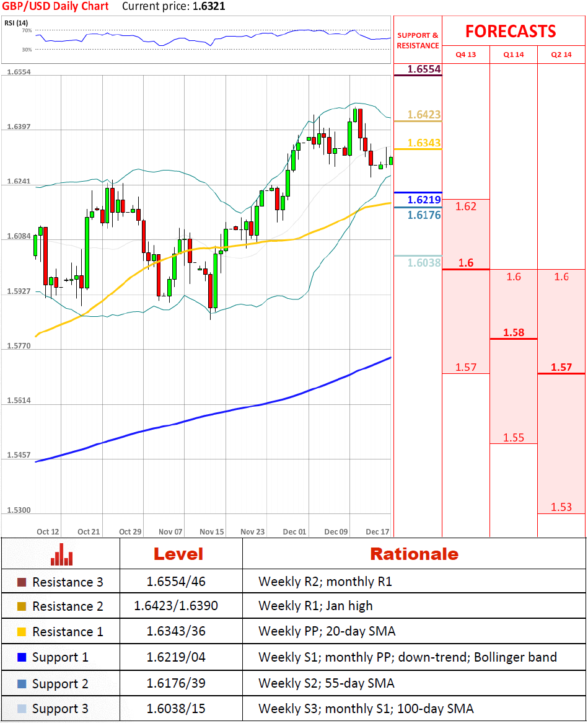Click the 1.6219 support level marker
Viewport: 588px width, 723px height.
pyautogui.click(x=424, y=200)
